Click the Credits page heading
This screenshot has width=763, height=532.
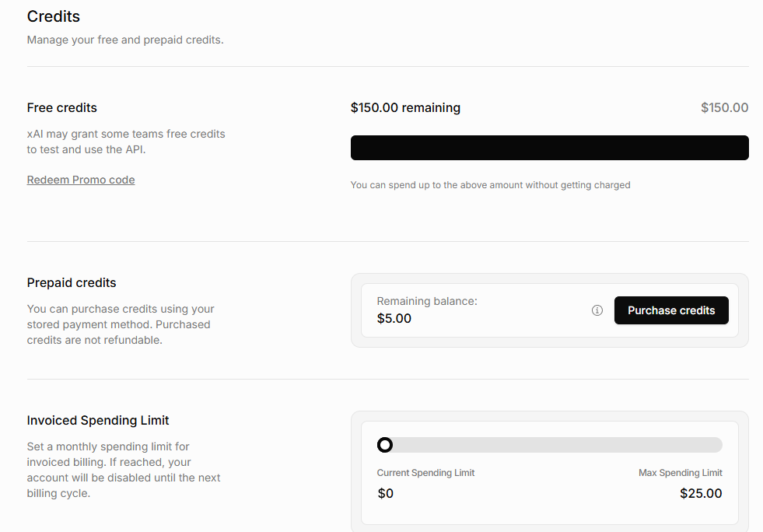pyautogui.click(x=54, y=16)
